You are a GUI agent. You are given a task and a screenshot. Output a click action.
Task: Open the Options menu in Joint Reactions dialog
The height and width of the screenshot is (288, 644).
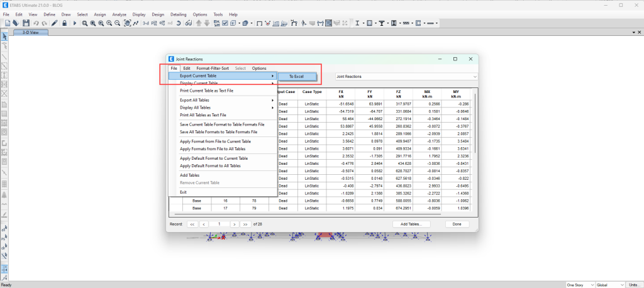[x=259, y=68]
